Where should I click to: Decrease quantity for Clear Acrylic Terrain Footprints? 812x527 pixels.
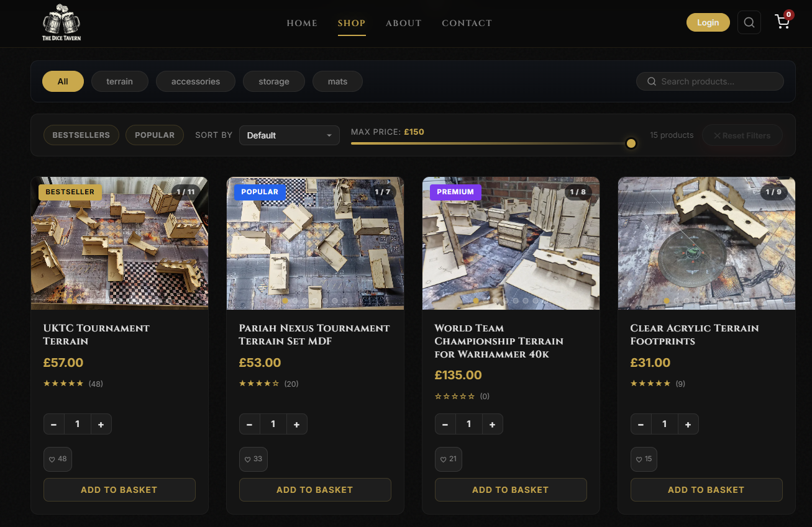(x=641, y=424)
